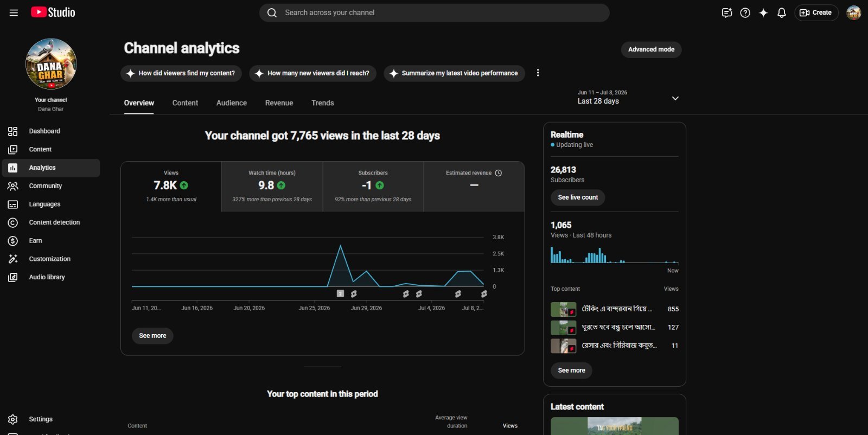Click the Languages sidebar icon
868x435 pixels.
13,204
